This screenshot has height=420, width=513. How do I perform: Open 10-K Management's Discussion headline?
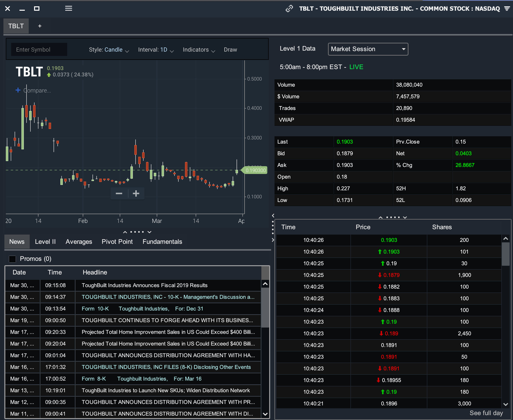click(x=168, y=297)
